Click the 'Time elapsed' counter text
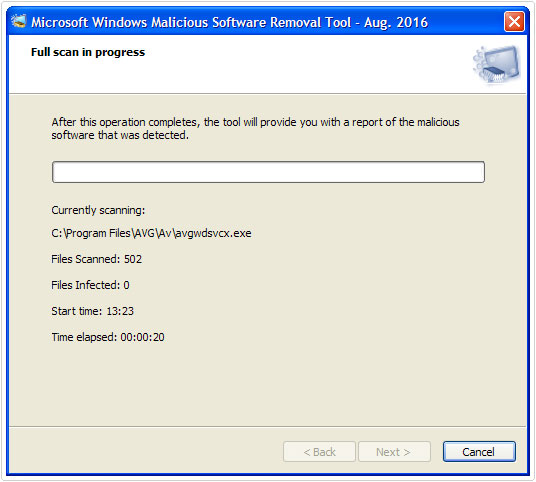Screen dimensions: 536x482 (x=108, y=337)
